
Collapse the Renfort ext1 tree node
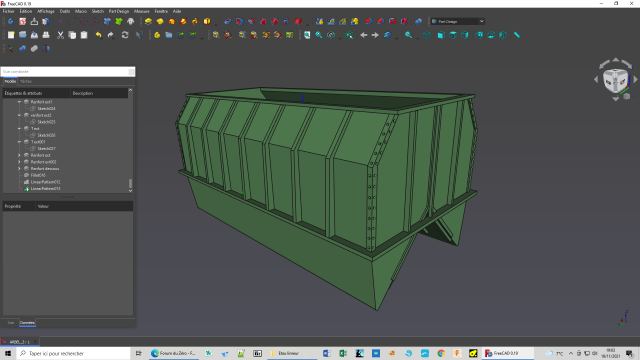coord(19,102)
